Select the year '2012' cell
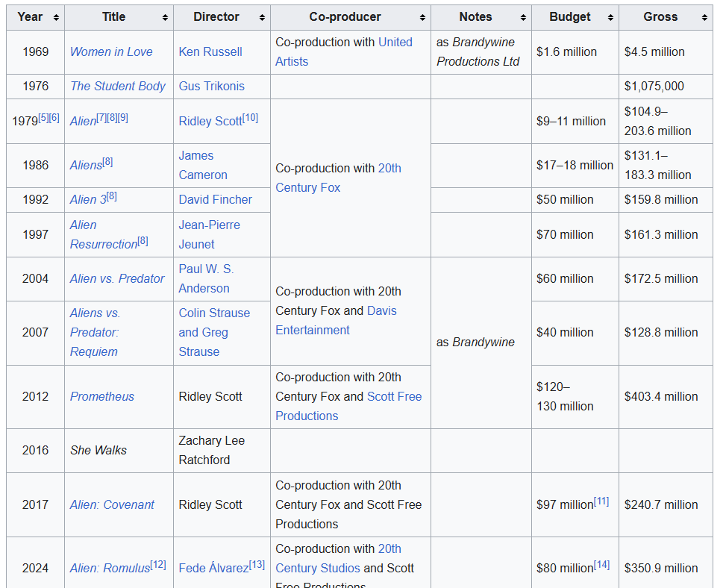The height and width of the screenshot is (588, 726). [35, 397]
